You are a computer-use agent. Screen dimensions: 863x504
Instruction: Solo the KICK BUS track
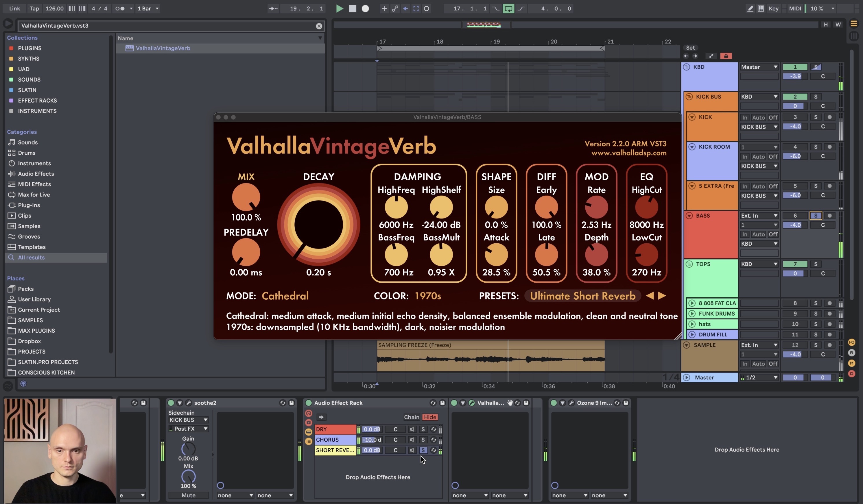click(x=815, y=97)
